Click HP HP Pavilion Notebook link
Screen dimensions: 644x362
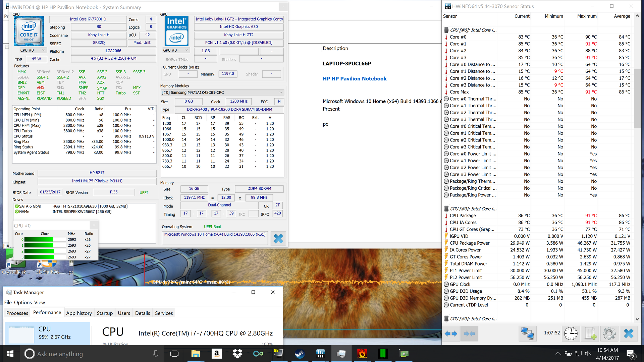[x=355, y=78]
